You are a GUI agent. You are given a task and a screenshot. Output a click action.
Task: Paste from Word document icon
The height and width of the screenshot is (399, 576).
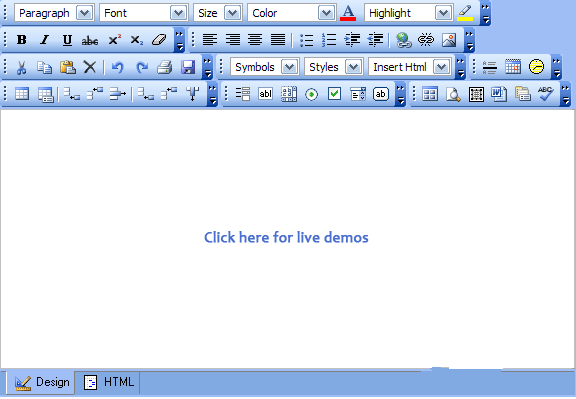(x=499, y=94)
